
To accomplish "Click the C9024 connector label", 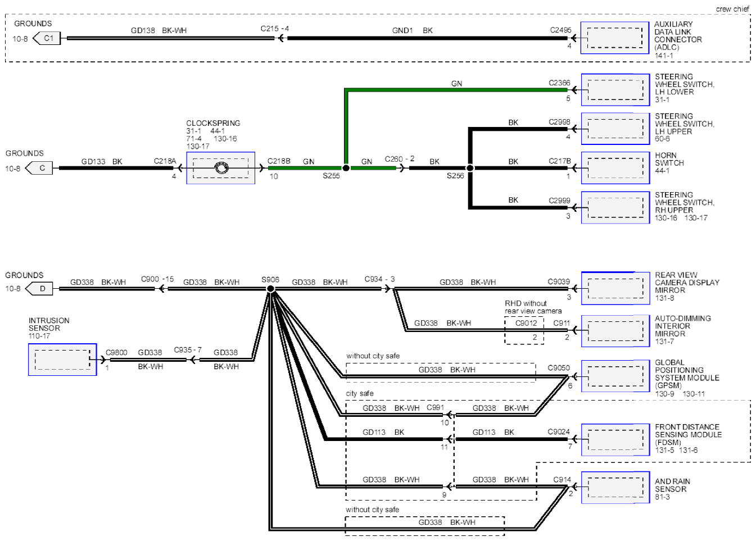I will point(559,432).
